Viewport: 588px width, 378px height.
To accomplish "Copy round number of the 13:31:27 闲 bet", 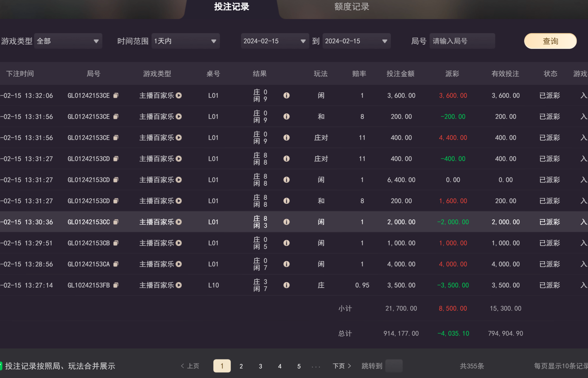I will point(116,180).
